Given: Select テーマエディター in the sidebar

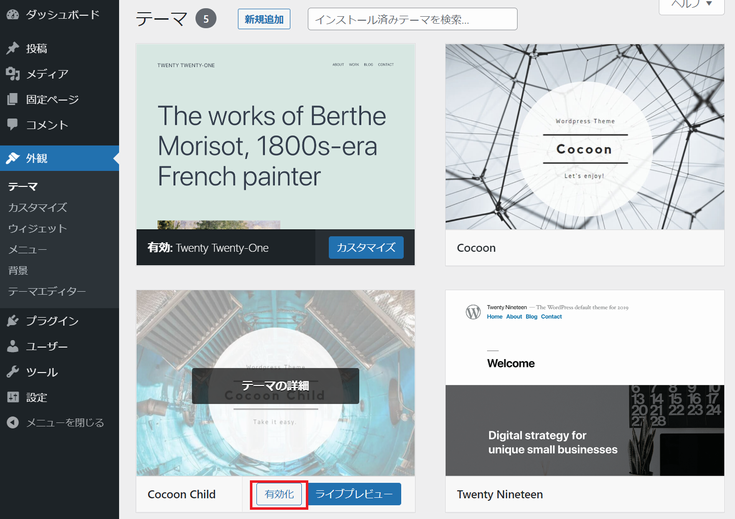Looking at the screenshot, I should 47,291.
